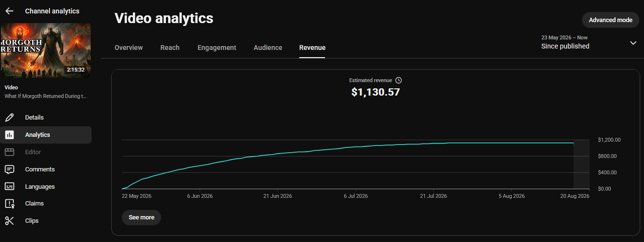Viewport: 644px width, 242px height.
Task: Open Details via the pencil icon
Action: coord(10,118)
